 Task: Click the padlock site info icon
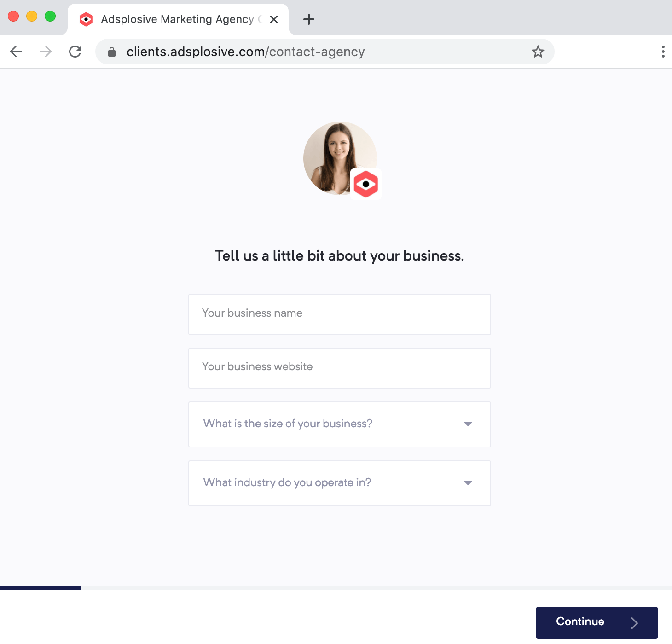111,52
